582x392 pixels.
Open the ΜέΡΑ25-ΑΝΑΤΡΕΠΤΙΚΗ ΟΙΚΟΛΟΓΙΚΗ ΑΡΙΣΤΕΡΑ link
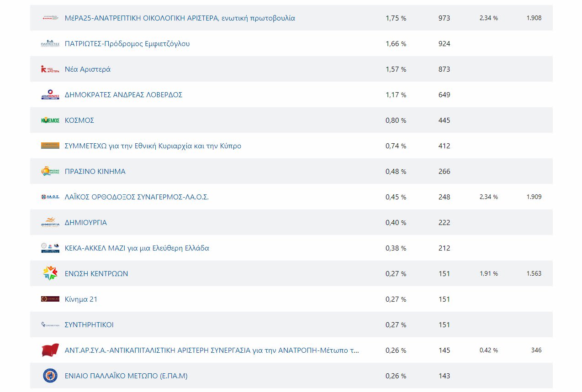click(x=180, y=18)
